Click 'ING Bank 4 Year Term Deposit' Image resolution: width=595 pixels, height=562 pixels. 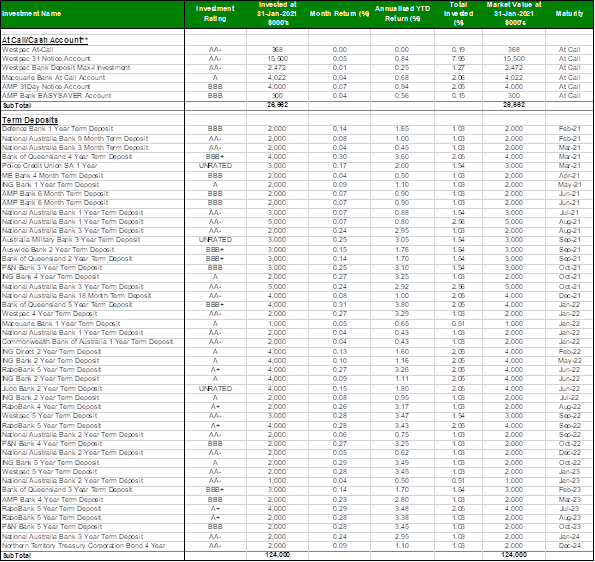click(x=50, y=277)
